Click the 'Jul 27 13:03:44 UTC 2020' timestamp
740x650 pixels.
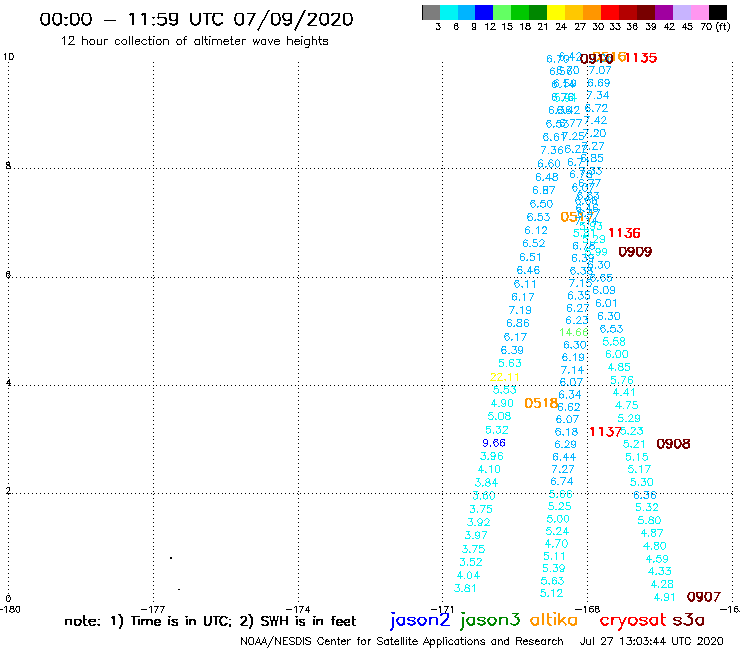pyautogui.click(x=651, y=641)
